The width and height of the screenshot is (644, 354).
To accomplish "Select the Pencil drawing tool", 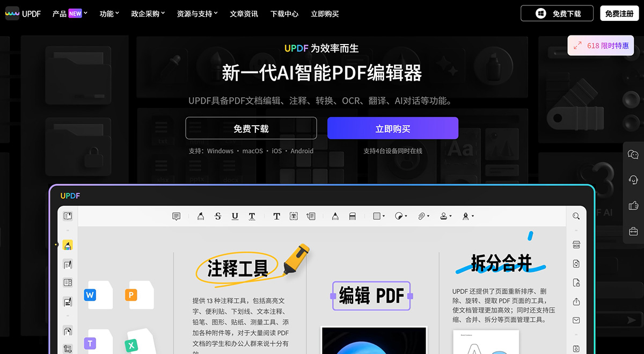I will click(335, 216).
